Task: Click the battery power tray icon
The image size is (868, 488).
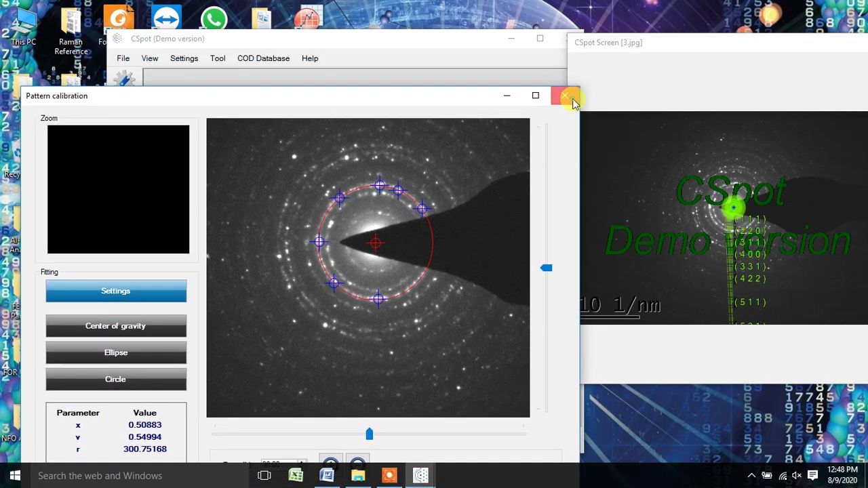Action: pyautogui.click(x=767, y=476)
